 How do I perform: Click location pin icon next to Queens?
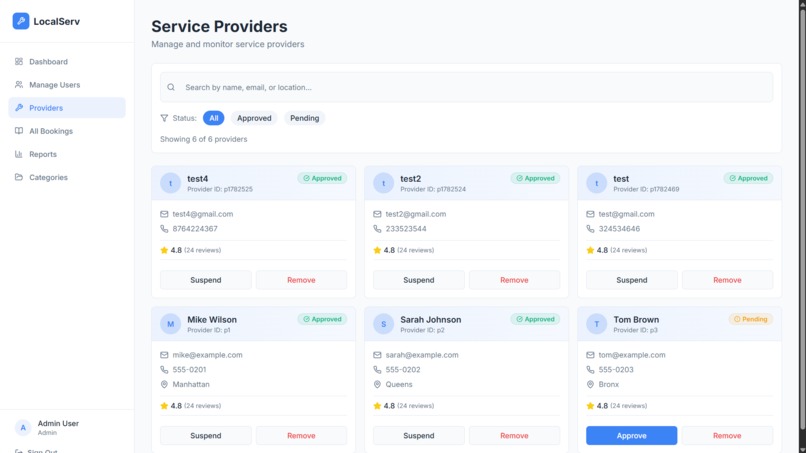point(377,385)
